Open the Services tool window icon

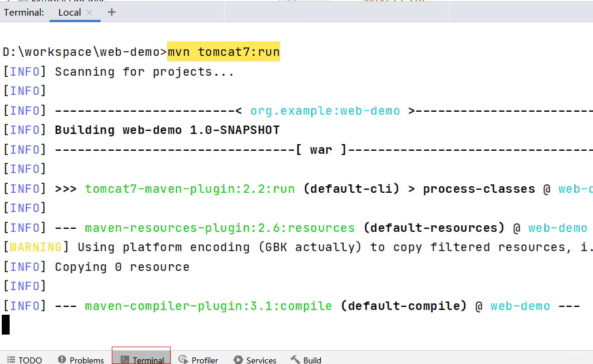point(239,359)
